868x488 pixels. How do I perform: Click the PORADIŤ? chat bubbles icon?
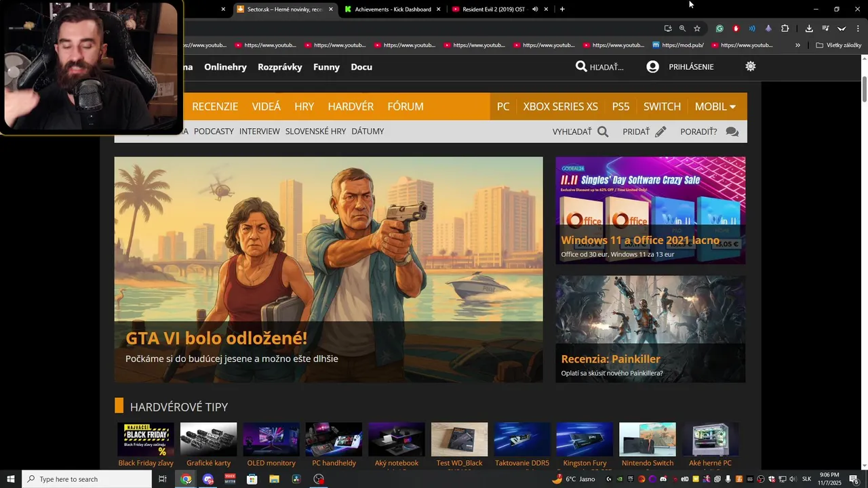click(732, 131)
